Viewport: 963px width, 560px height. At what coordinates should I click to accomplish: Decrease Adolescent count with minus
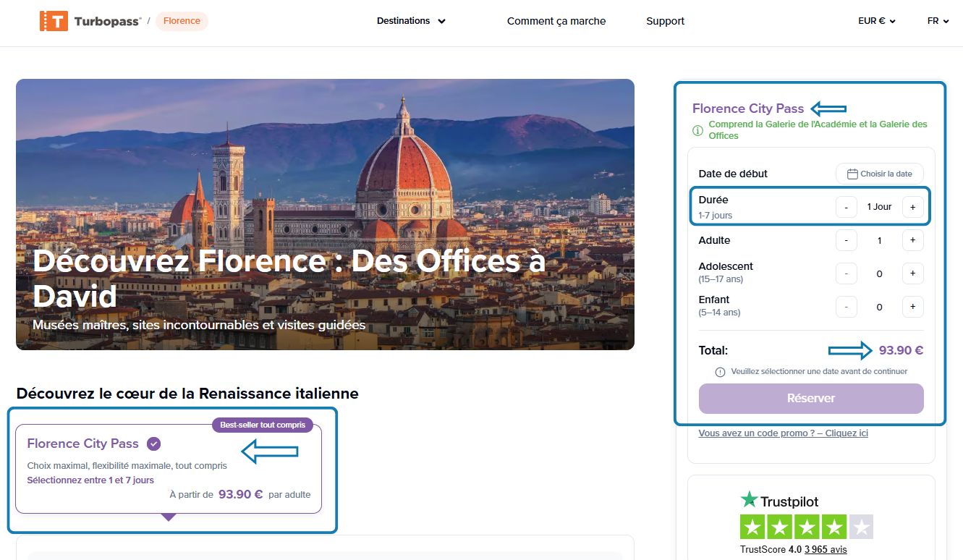point(847,273)
